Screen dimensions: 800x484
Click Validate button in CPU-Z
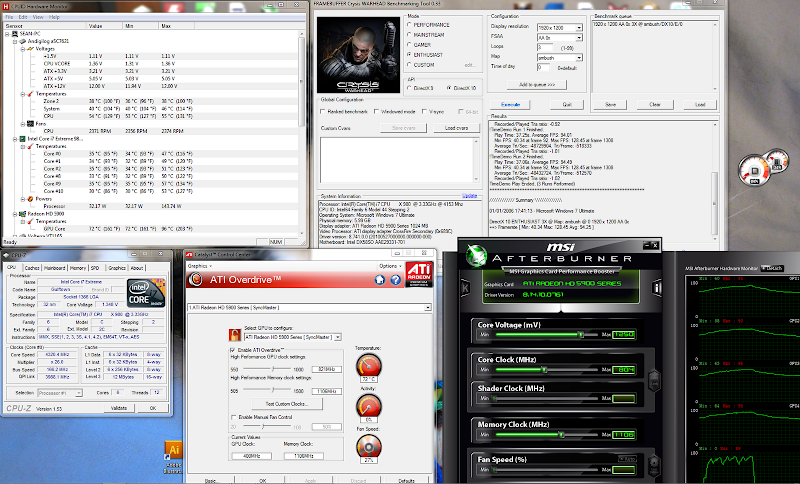point(119,408)
